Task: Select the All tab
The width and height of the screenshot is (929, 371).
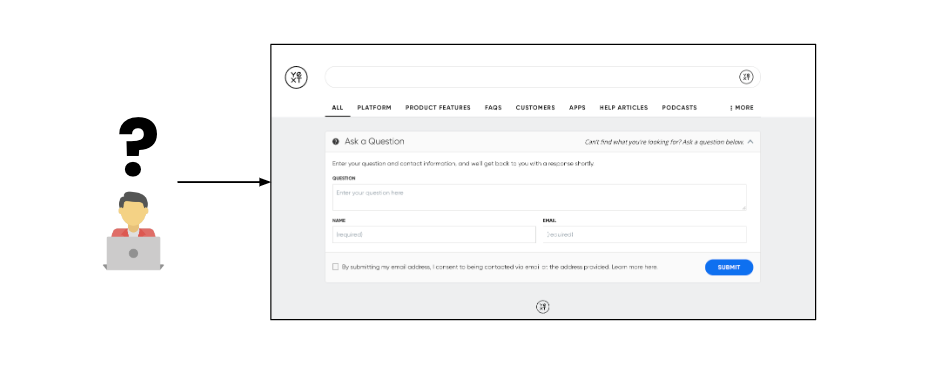Action: pos(337,108)
